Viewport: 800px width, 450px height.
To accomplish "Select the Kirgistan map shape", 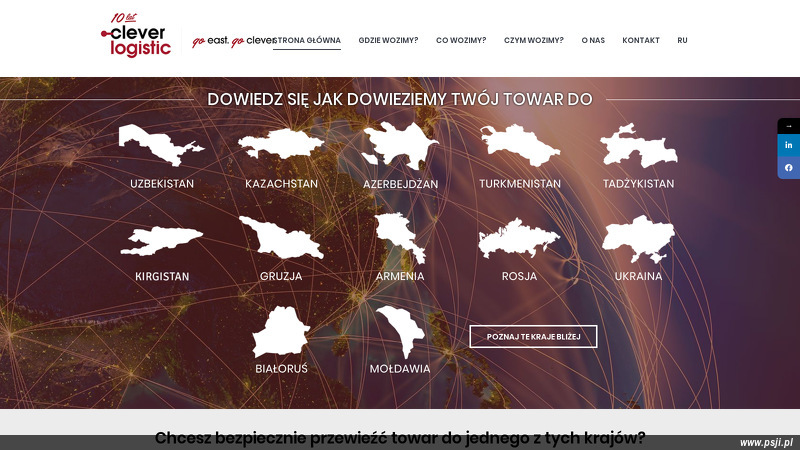I will 162,241.
